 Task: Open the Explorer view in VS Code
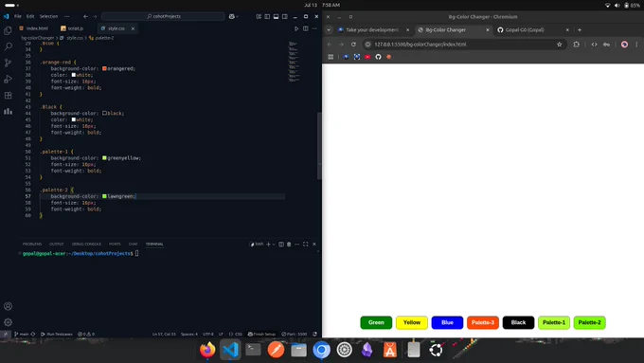pyautogui.click(x=8, y=31)
